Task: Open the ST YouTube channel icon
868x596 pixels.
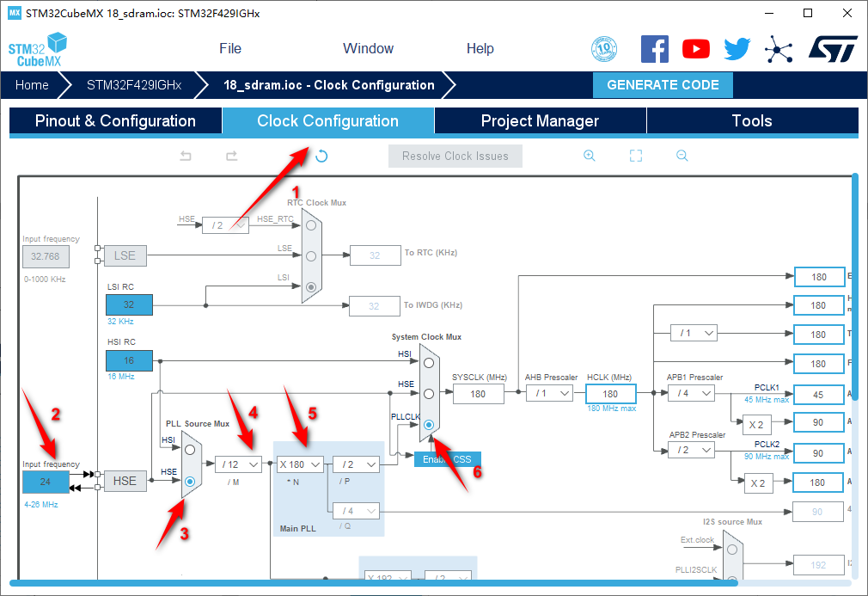Action: [x=696, y=49]
